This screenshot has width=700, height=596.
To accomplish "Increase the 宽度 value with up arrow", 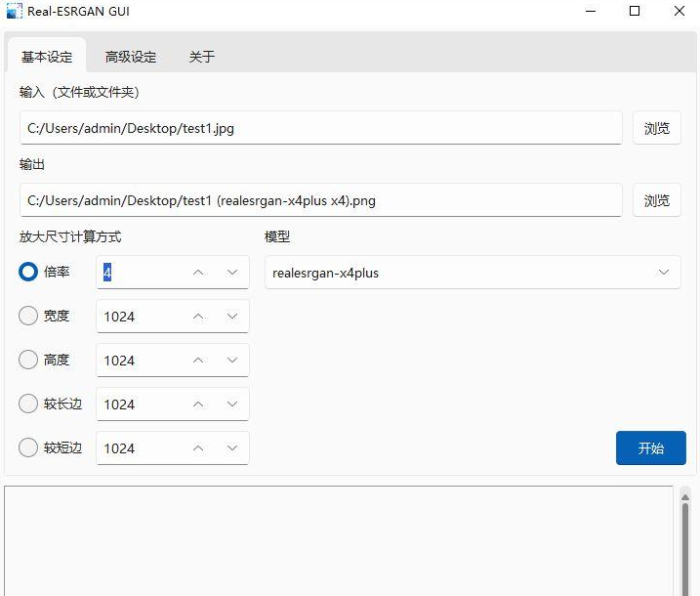I will 198,317.
